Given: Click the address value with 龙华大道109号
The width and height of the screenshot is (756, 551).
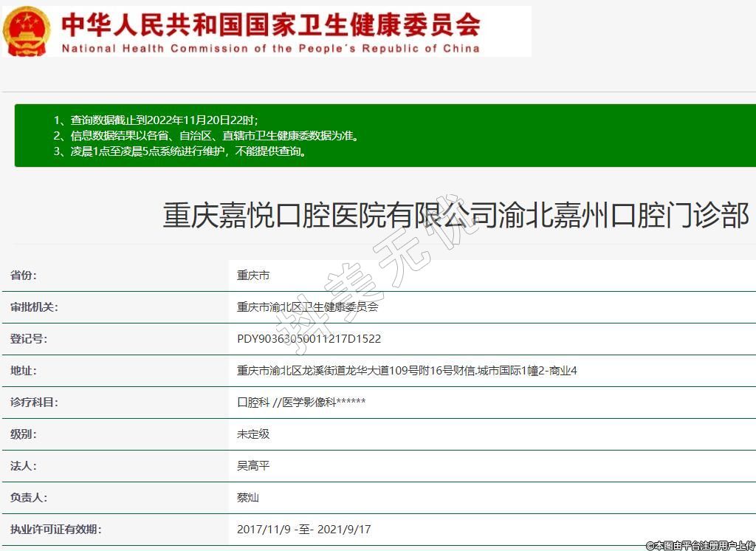Looking at the screenshot, I should click(x=407, y=371).
